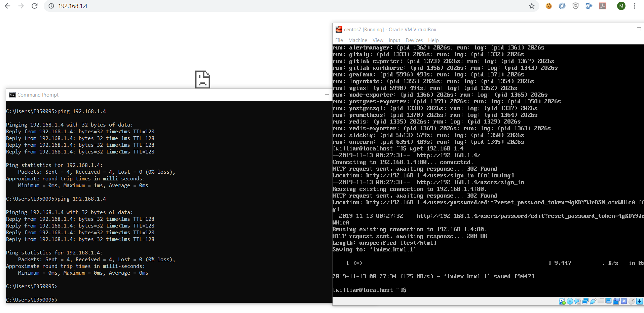644x313 pixels.
Task: Click the USB indicator in VirtualBox status bar
Action: tap(593, 301)
